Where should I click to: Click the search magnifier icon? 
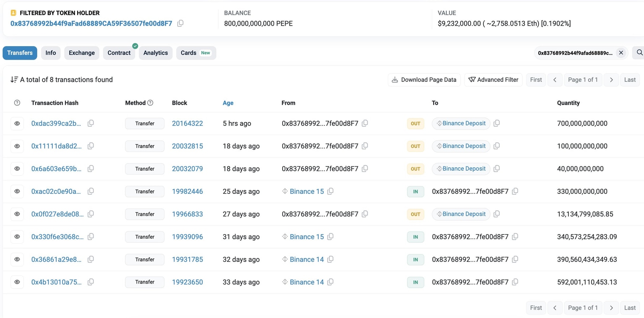click(639, 53)
